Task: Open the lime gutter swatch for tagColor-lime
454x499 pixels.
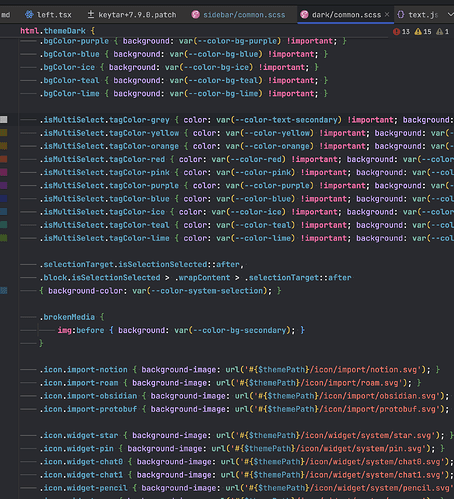Action: click(4, 238)
